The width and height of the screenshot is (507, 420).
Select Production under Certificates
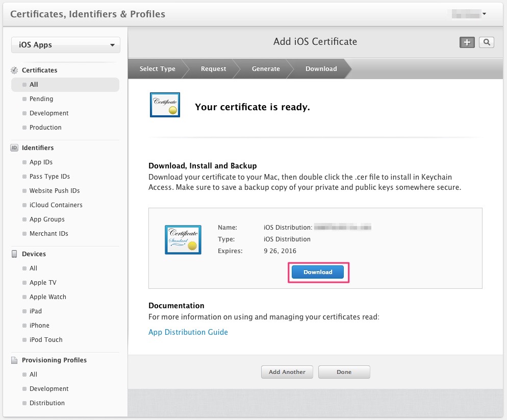(x=45, y=127)
